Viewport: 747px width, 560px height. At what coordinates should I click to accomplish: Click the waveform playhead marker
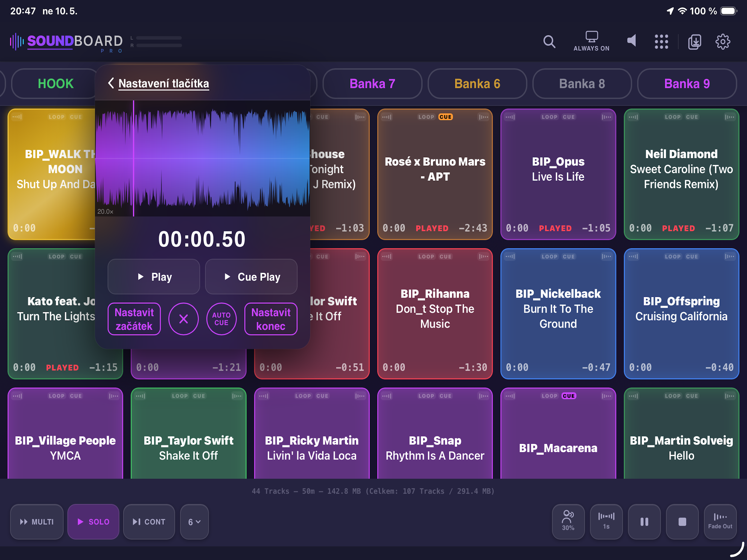pos(134,158)
